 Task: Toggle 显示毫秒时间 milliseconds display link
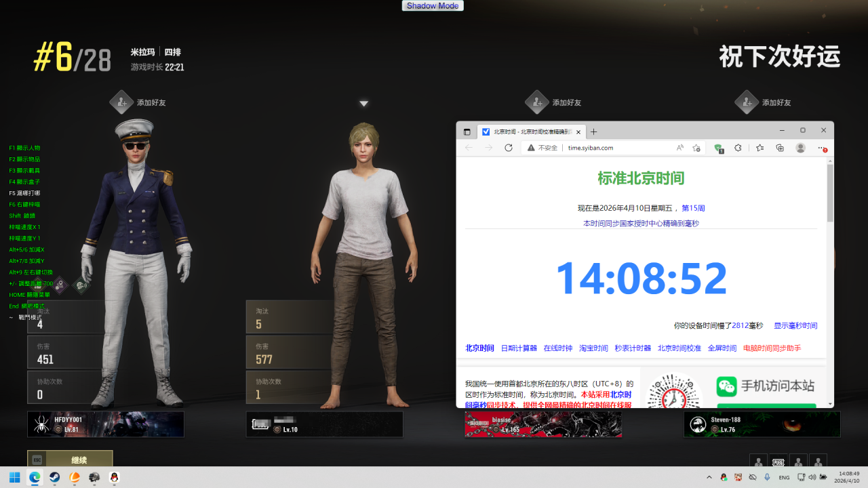point(795,325)
